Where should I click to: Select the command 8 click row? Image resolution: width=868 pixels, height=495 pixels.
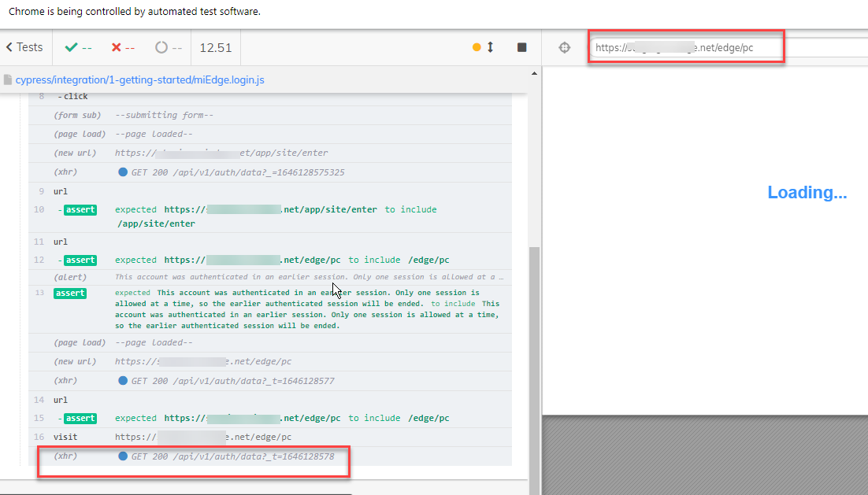pos(270,98)
